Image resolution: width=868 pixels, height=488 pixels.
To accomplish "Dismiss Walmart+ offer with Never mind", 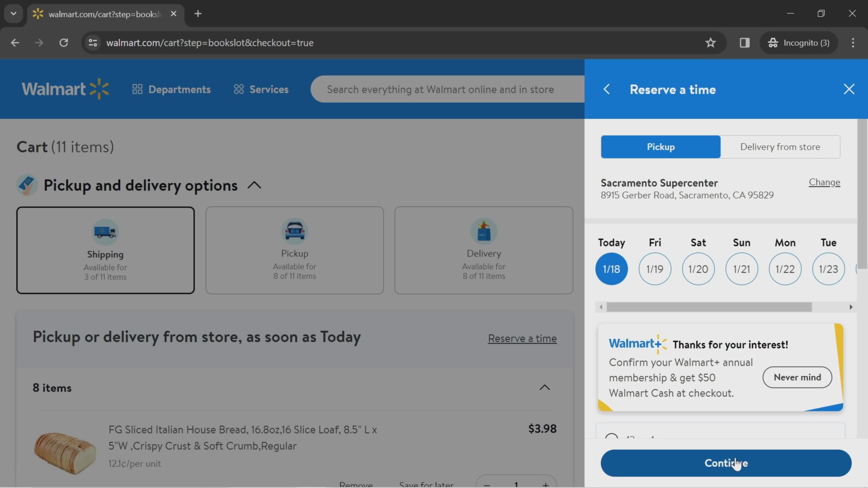I will pyautogui.click(x=797, y=377).
